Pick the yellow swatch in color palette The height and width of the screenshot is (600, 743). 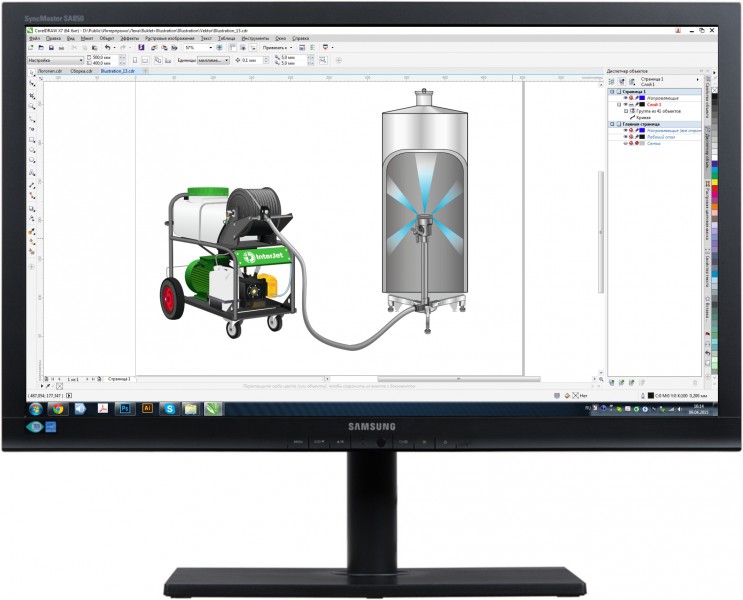[715, 182]
